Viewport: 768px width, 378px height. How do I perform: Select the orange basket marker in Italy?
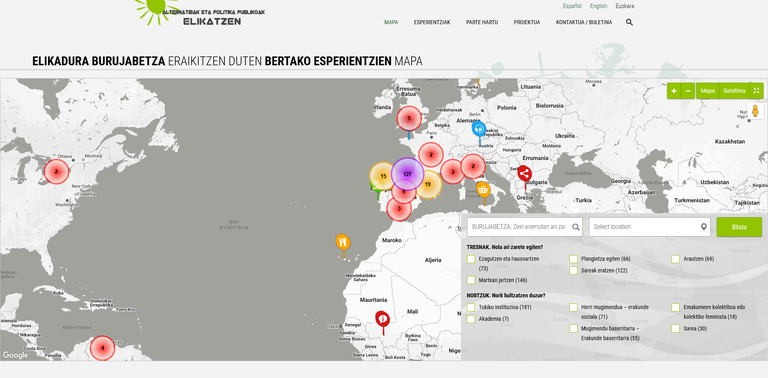point(483,190)
